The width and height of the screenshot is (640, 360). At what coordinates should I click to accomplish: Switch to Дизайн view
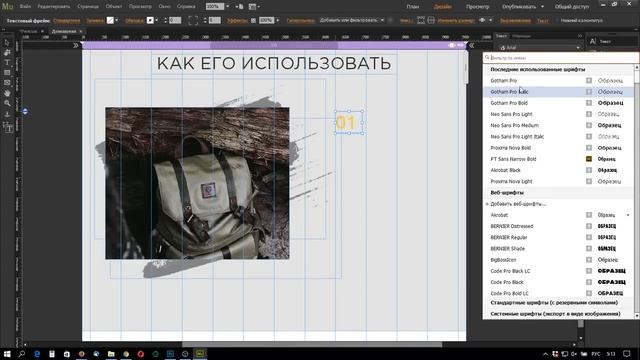coord(442,7)
